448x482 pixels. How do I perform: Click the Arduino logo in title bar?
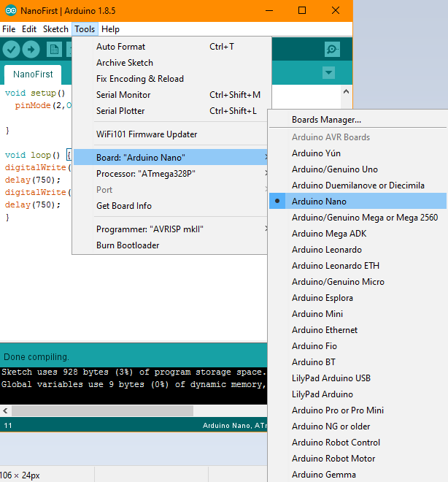click(11, 11)
